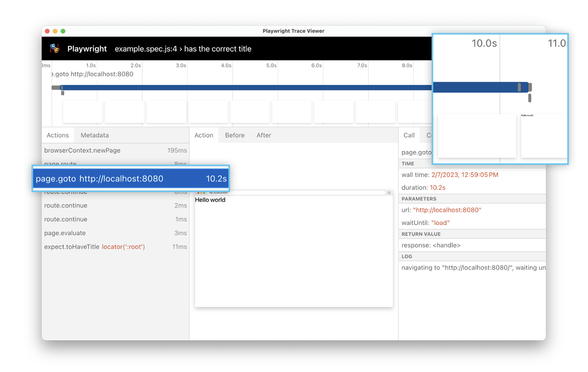
Task: Click the Playwright masks logo icon
Action: click(x=54, y=48)
